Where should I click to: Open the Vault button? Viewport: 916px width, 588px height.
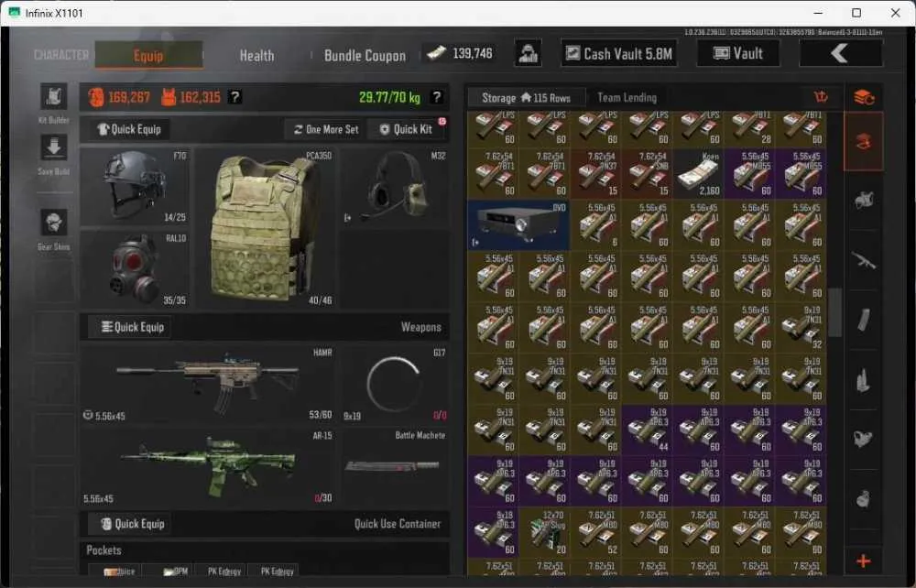coord(738,54)
